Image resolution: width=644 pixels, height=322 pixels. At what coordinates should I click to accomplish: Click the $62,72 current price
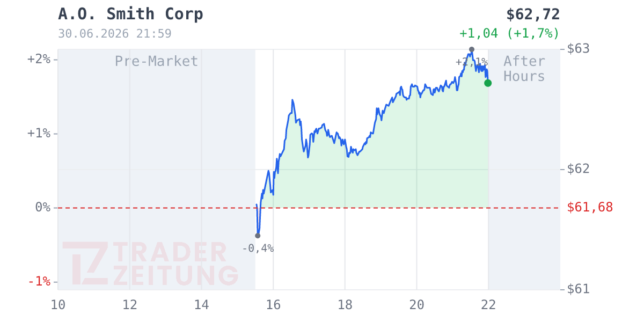pos(533,14)
